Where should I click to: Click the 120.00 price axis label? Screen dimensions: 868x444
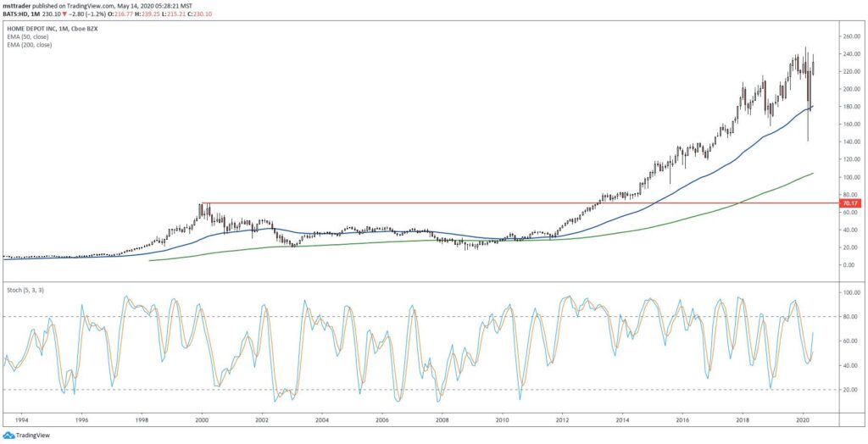click(x=849, y=159)
